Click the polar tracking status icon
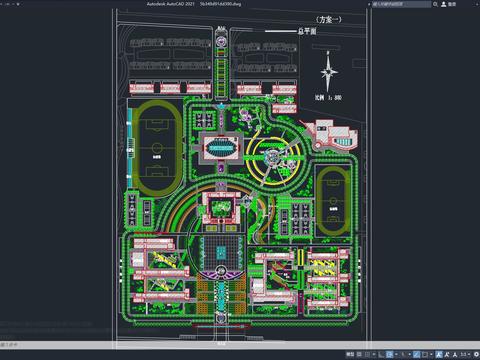This screenshot has height=360, width=480. [x=390, y=354]
